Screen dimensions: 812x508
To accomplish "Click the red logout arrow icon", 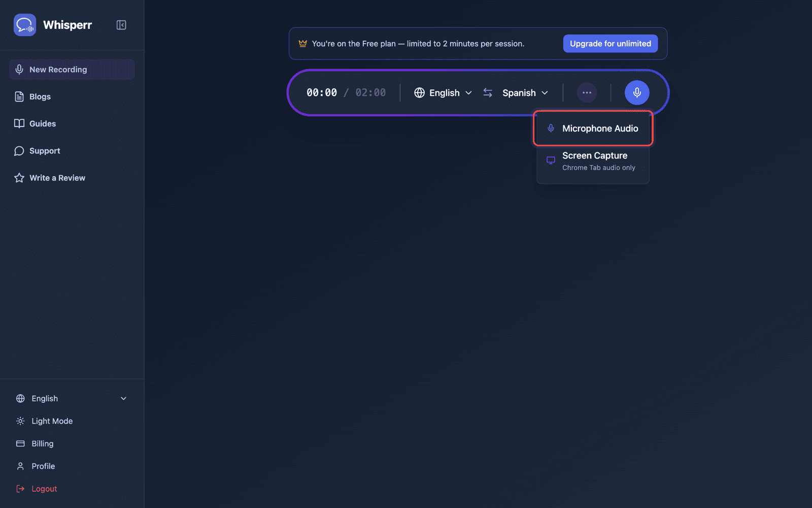I will [20, 489].
